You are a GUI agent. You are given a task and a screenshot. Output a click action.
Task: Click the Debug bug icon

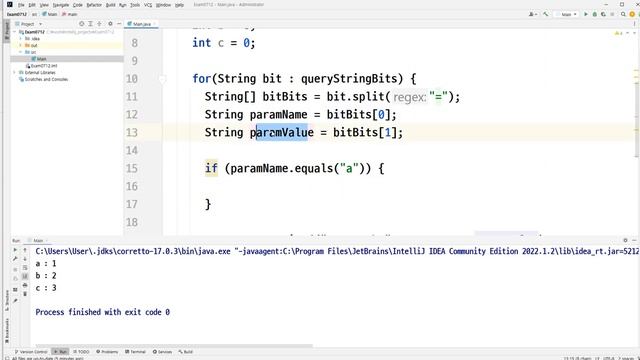tap(595, 14)
